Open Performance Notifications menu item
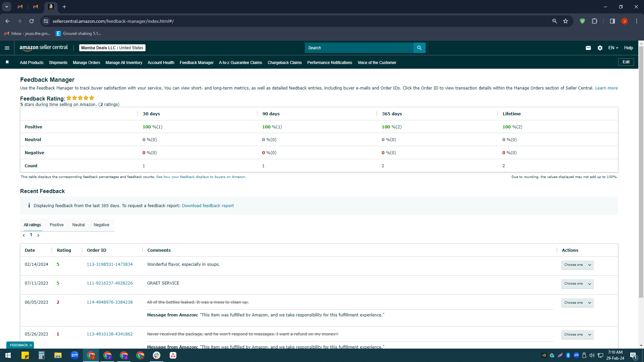This screenshot has width=644, height=362. pyautogui.click(x=330, y=63)
